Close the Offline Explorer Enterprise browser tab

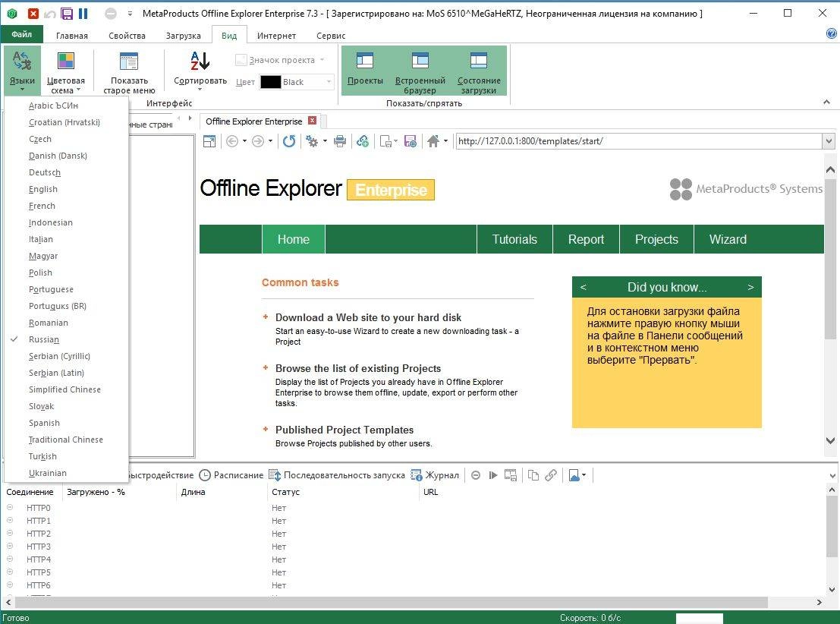coord(313,121)
